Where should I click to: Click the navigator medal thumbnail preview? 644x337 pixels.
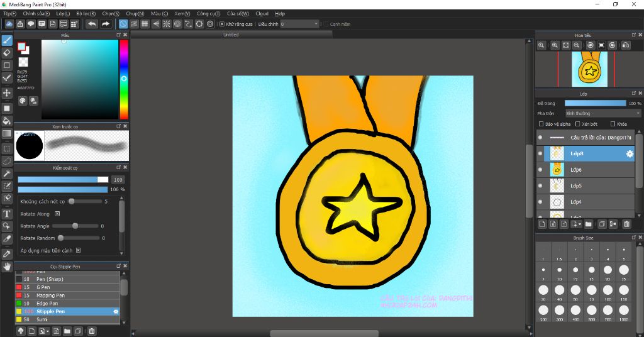(589, 69)
